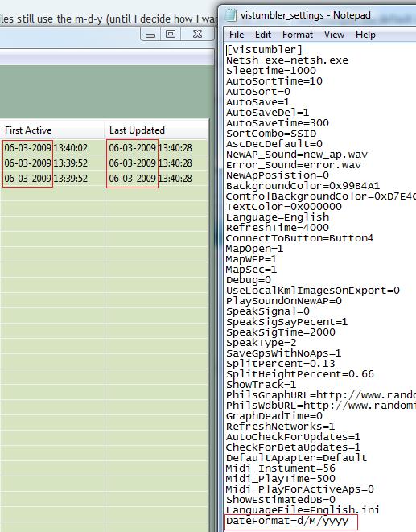Click the MapSec=1 line
Image resolution: width=416 pixels, height=532 pixels.
pos(251,270)
